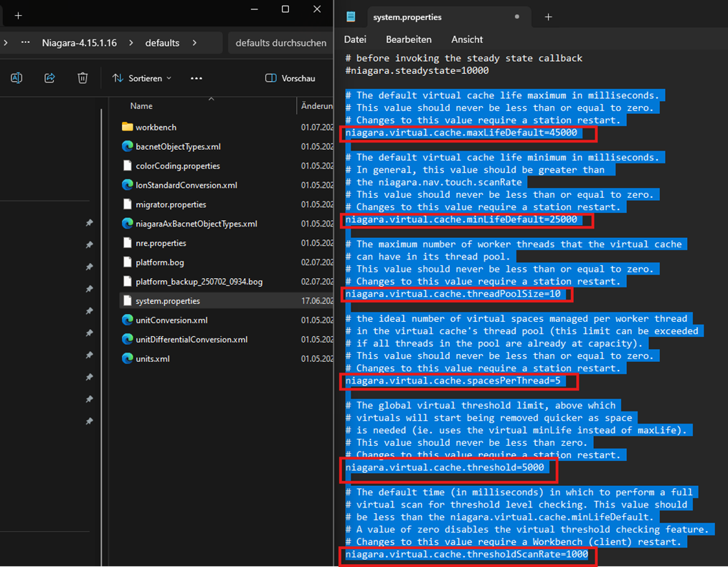Select the workbench folder

pyautogui.click(x=156, y=127)
